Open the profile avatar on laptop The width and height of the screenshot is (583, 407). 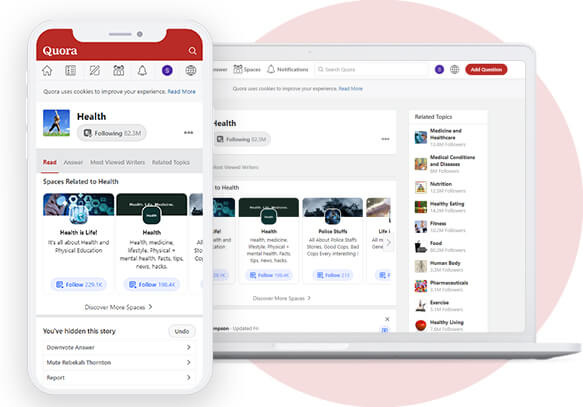[439, 70]
